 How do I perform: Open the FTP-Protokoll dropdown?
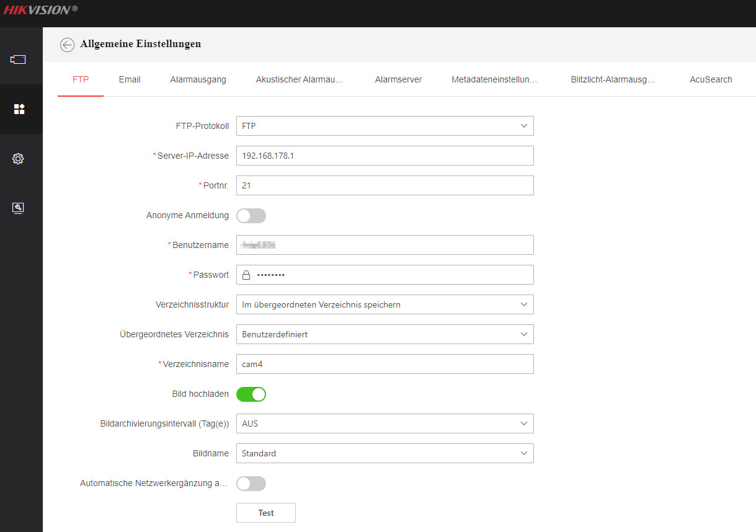point(385,126)
